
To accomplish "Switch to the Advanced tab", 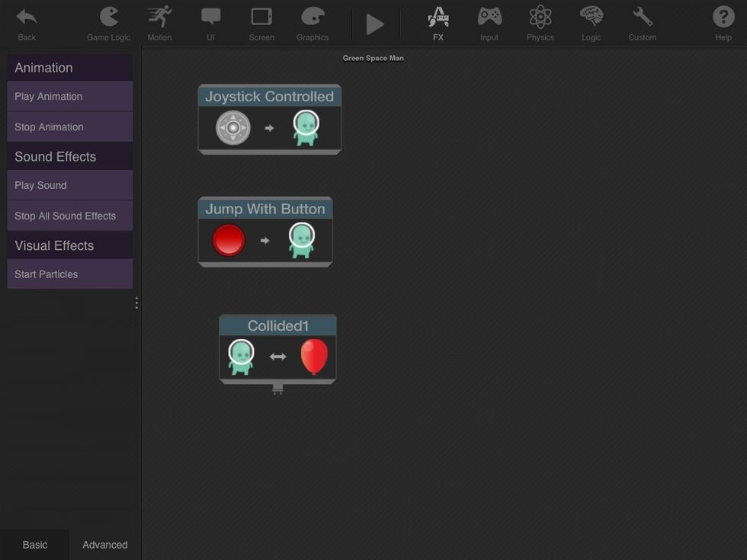I will point(104,544).
